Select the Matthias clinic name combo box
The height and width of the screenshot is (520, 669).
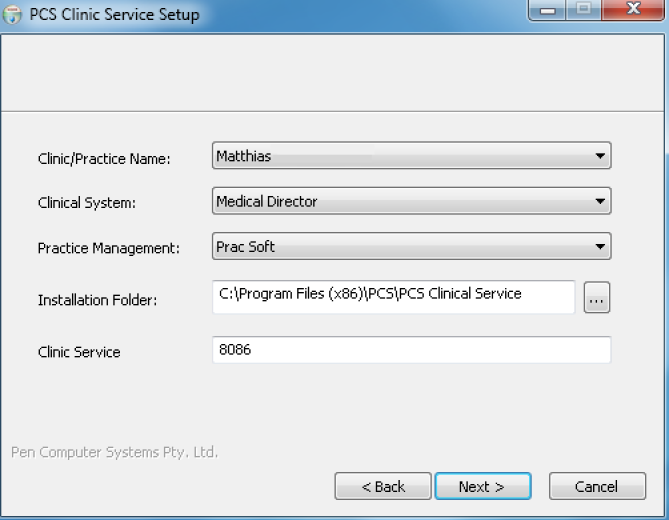click(412, 156)
